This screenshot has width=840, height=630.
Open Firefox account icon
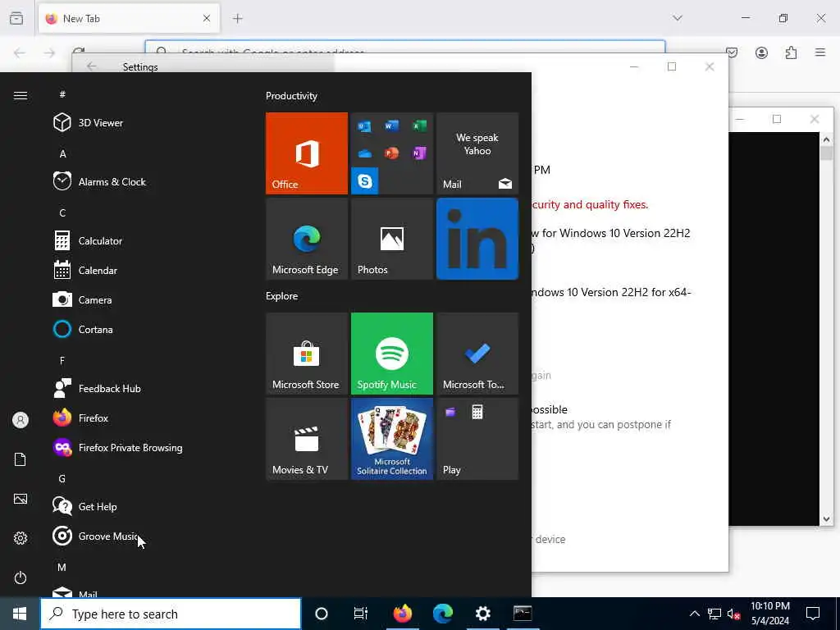[x=761, y=52]
